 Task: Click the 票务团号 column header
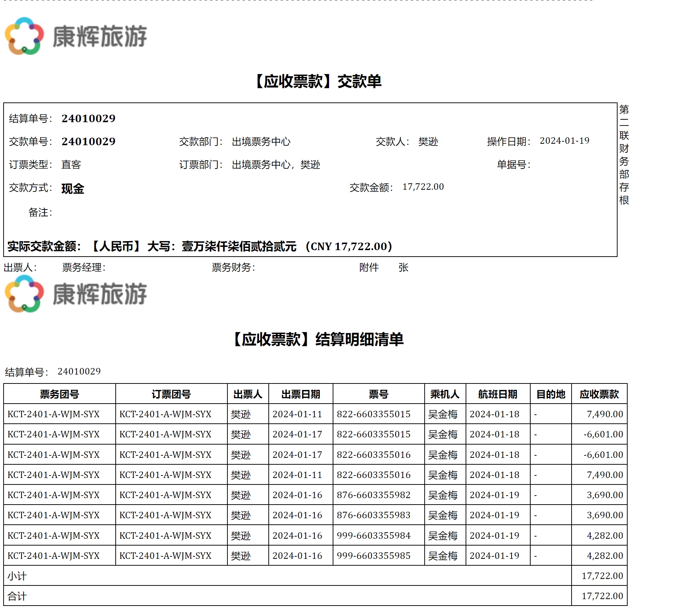[x=59, y=394]
